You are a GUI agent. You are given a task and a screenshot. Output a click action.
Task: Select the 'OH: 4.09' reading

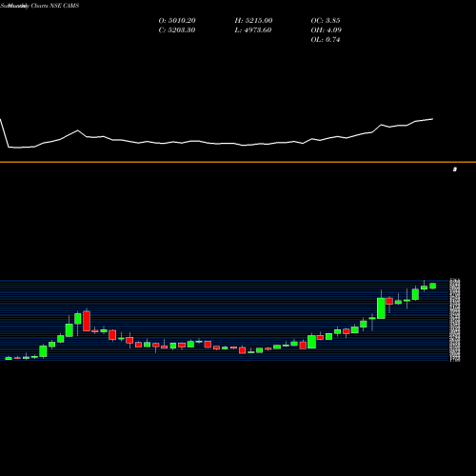pos(327,30)
